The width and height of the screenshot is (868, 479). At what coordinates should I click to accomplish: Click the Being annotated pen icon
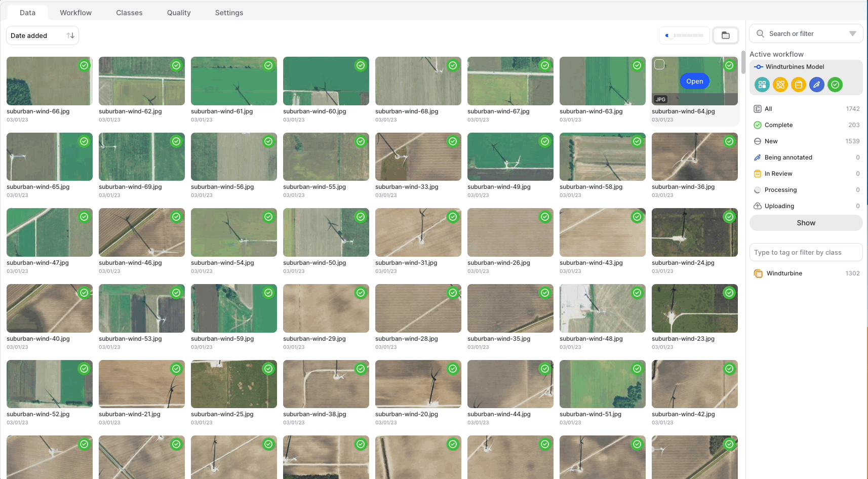(758, 157)
